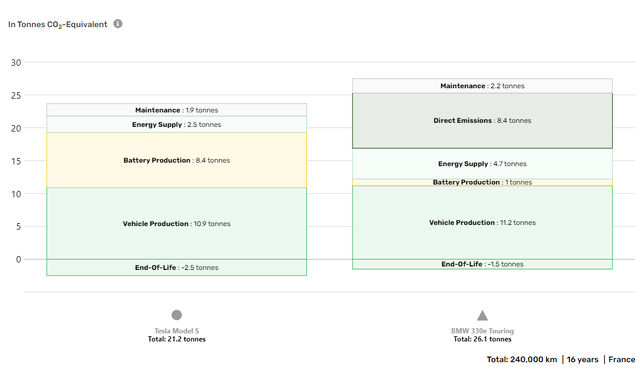Screen dimensions: 640x372
Task: Click 'Total: 240,000 km' text
Action: point(522,359)
